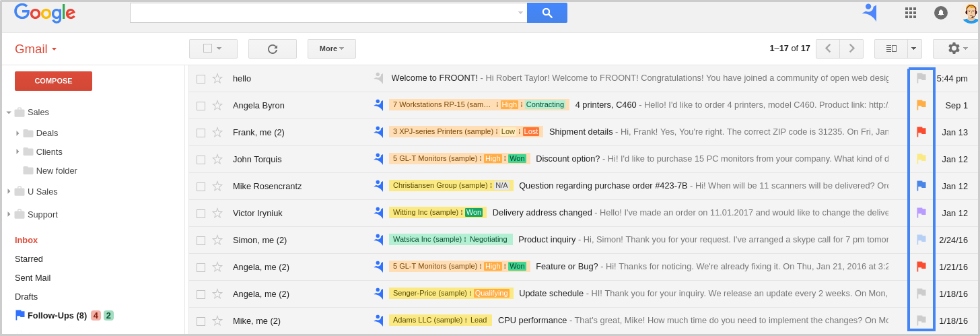Expand the Support folder
The height and width of the screenshot is (336, 980).
(x=9, y=214)
